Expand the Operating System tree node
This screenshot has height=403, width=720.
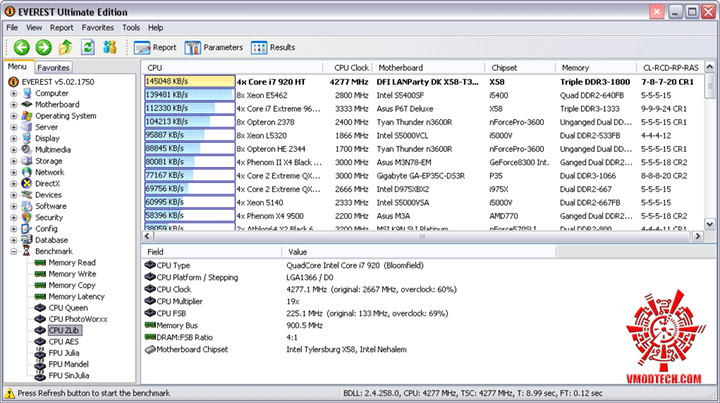click(x=14, y=116)
